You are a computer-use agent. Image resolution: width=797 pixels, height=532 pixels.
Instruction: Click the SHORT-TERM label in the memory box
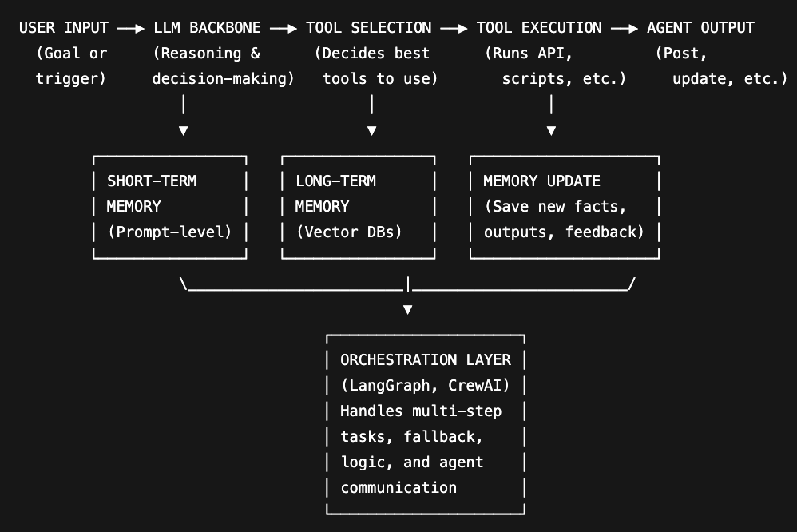[152, 181]
